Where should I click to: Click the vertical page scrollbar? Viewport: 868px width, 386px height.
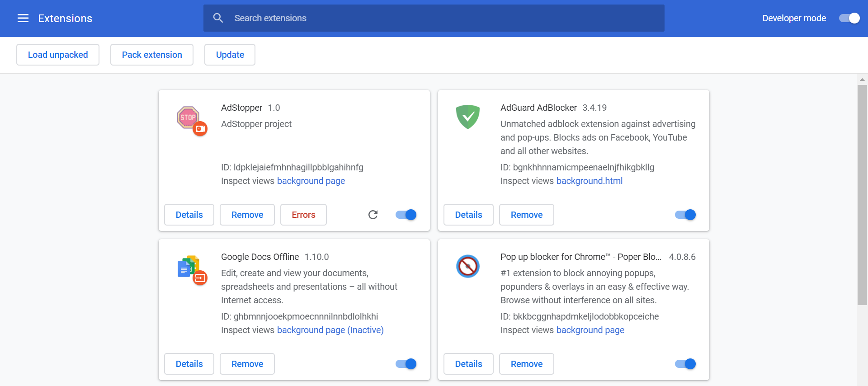click(862, 195)
